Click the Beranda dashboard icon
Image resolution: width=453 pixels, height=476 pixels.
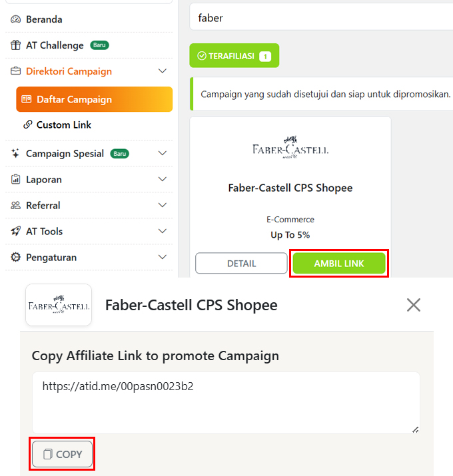(15, 19)
